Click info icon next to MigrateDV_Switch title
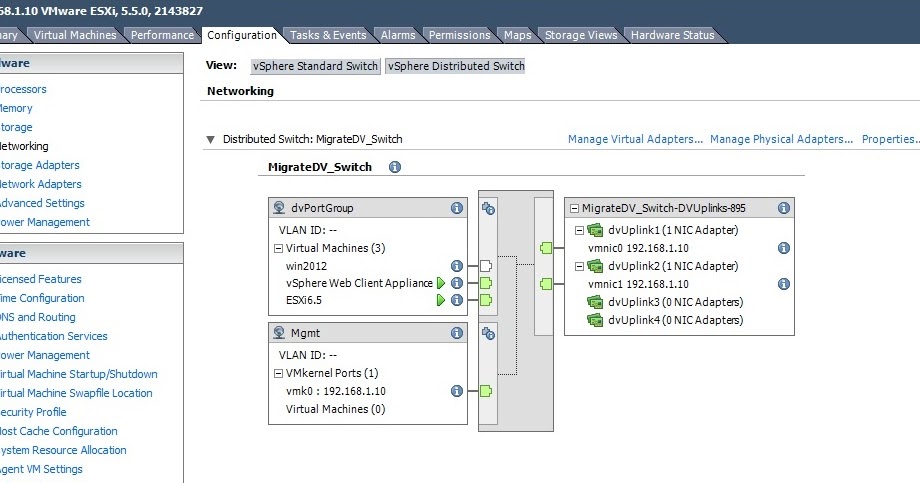The image size is (920, 483). point(395,168)
